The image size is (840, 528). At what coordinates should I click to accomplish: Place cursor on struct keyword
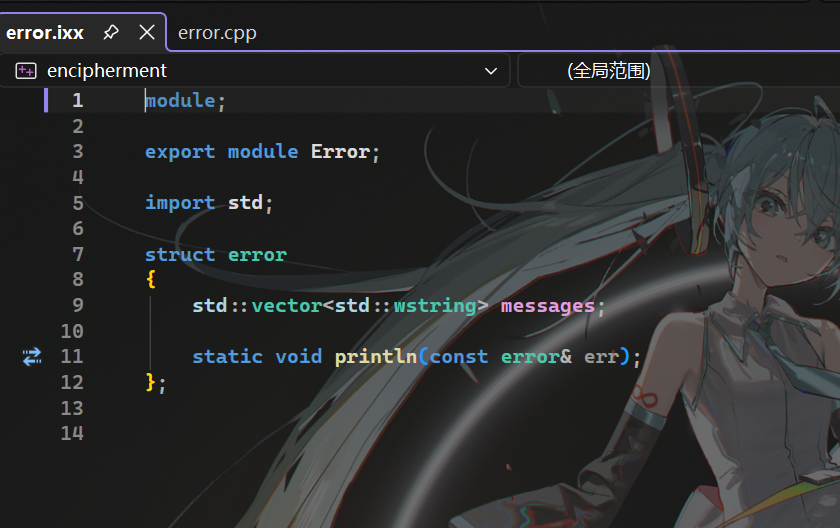[x=180, y=254]
